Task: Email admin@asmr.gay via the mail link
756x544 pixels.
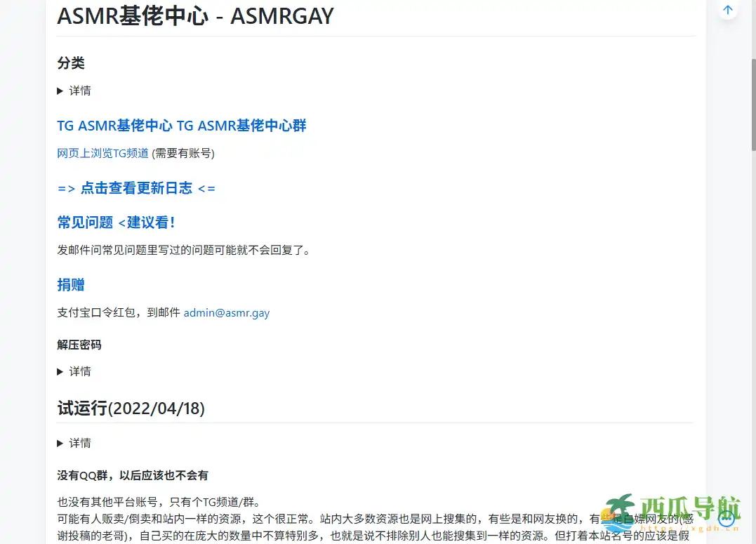Action: [x=226, y=312]
